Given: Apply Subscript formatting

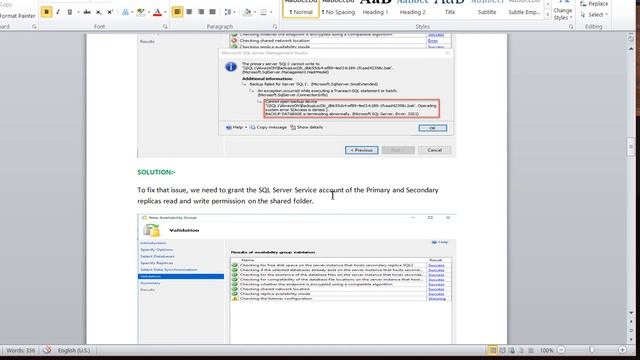Looking at the screenshot, I should click(x=98, y=12).
